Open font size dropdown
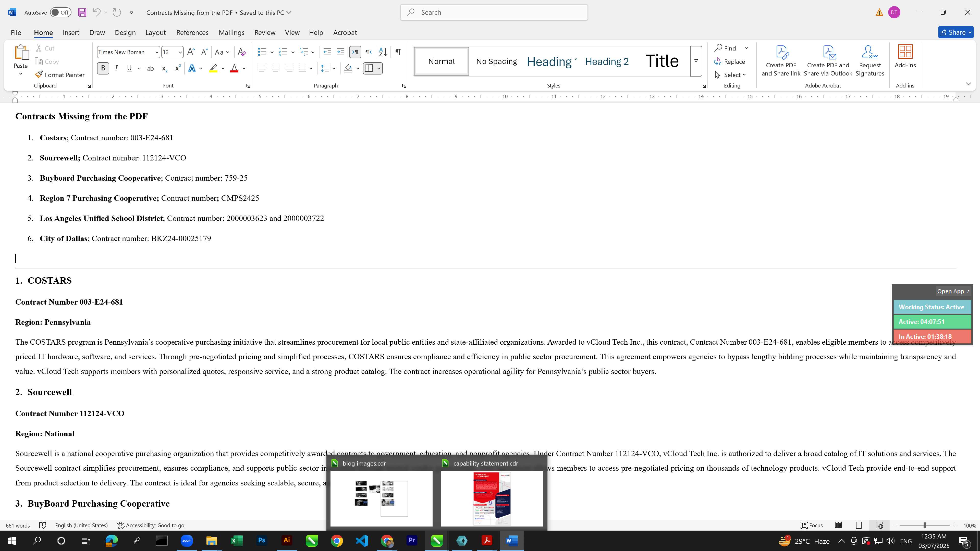Viewport: 980px width, 551px height. point(180,52)
